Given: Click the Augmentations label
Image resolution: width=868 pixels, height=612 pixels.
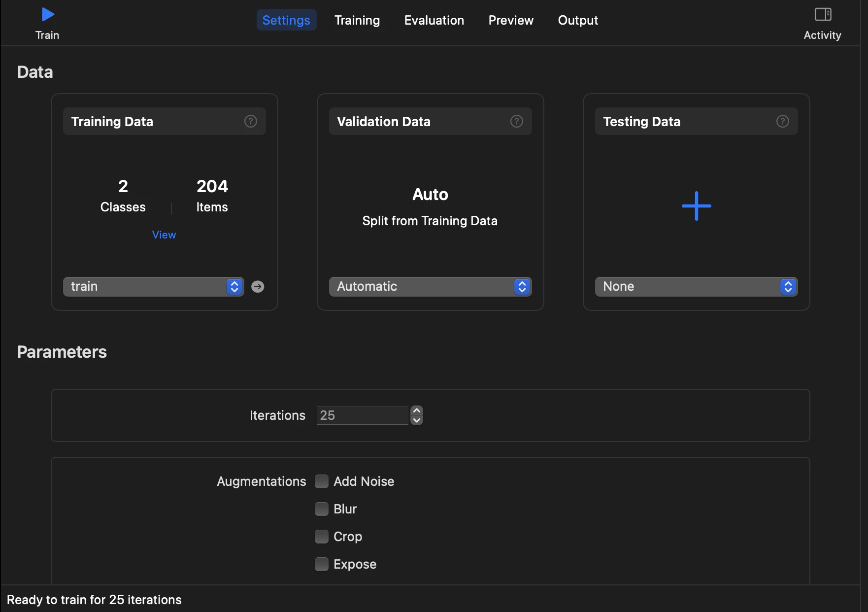Looking at the screenshot, I should (x=262, y=481).
